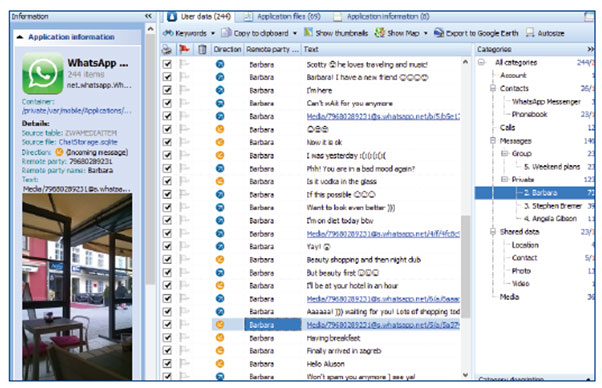Open the ChatStorage.sqlite source file link
This screenshot has width=602, height=388.
click(88, 142)
